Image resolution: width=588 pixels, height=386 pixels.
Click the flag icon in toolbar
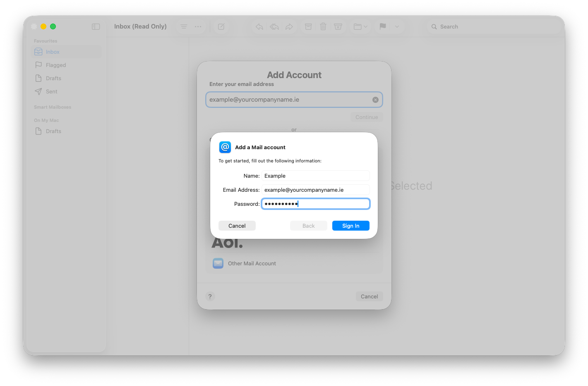(x=383, y=26)
